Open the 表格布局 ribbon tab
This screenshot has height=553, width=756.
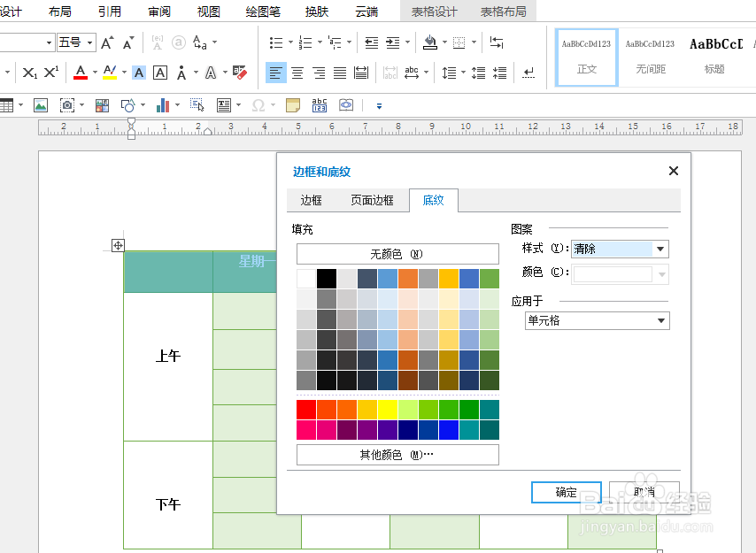(x=503, y=12)
